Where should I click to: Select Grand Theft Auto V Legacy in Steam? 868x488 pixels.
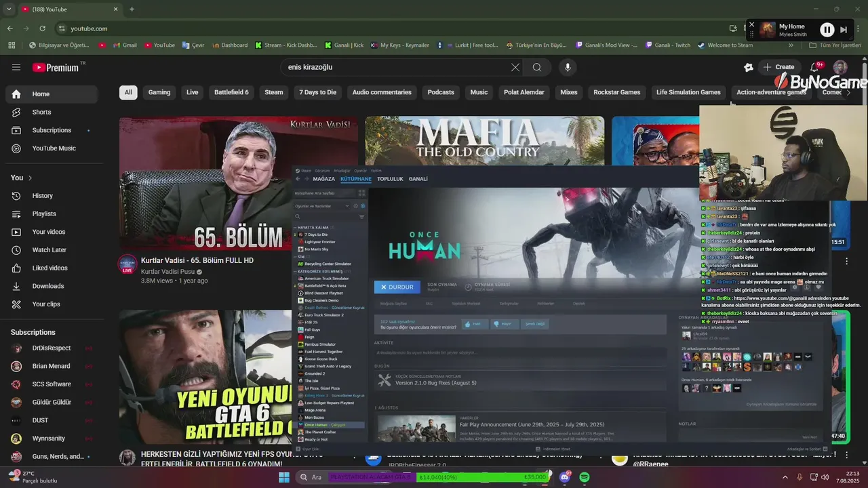coord(328,366)
